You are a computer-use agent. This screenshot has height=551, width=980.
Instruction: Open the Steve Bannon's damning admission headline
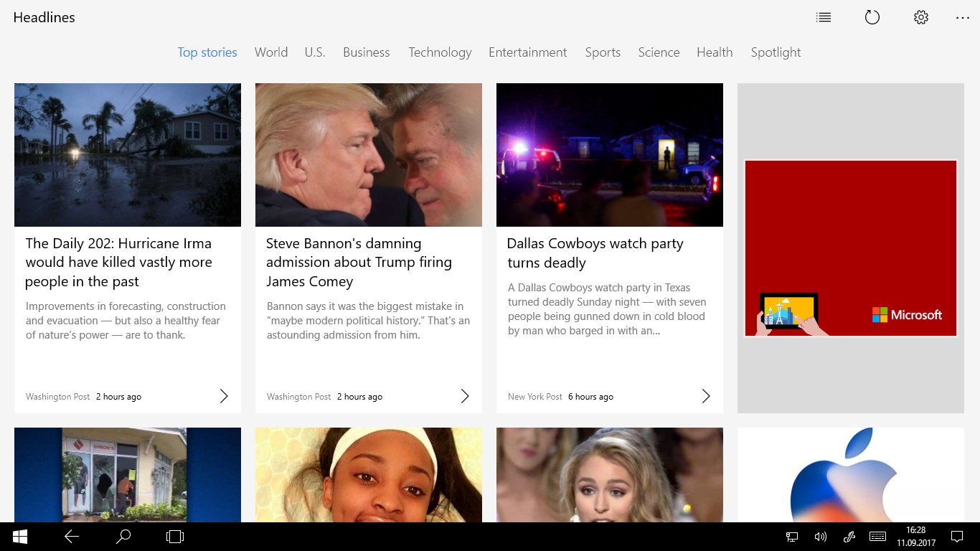coord(359,263)
